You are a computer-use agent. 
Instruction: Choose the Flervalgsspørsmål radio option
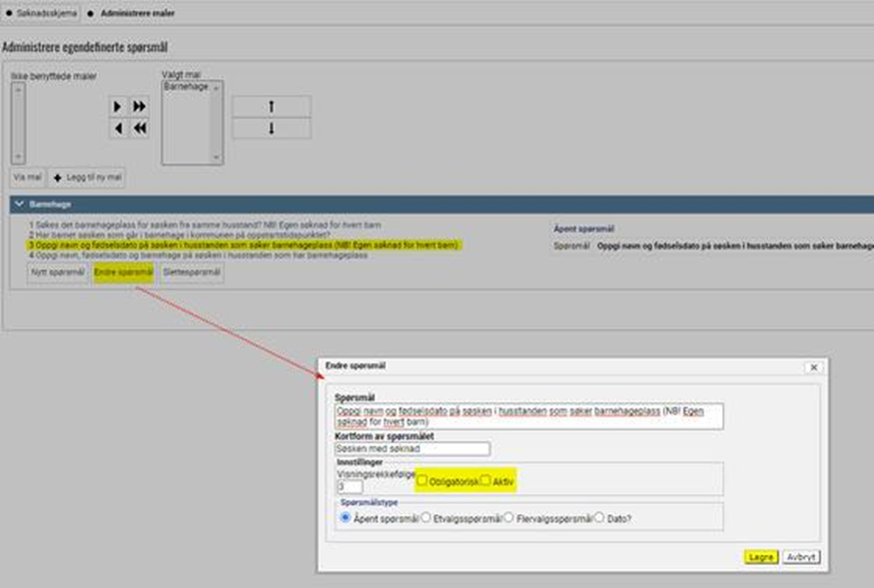pos(508,517)
